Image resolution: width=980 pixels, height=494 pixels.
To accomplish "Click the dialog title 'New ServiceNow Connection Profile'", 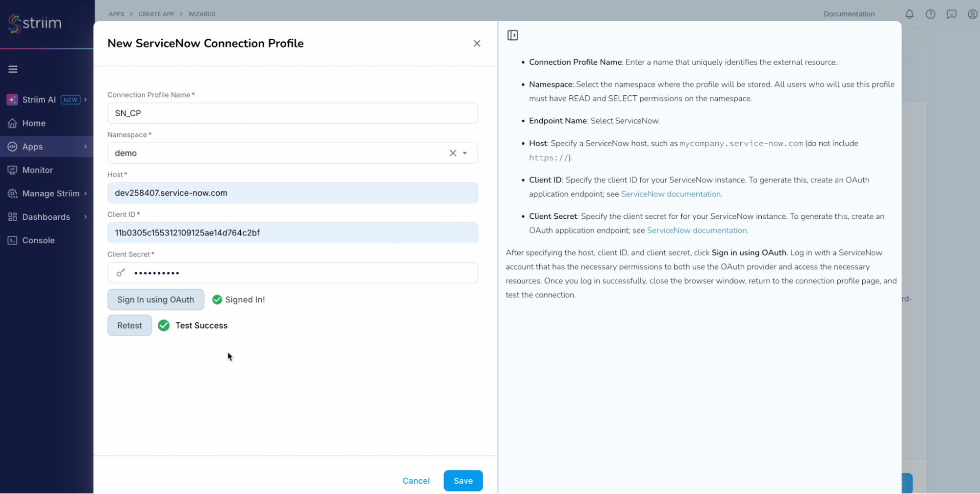I will coord(205,44).
